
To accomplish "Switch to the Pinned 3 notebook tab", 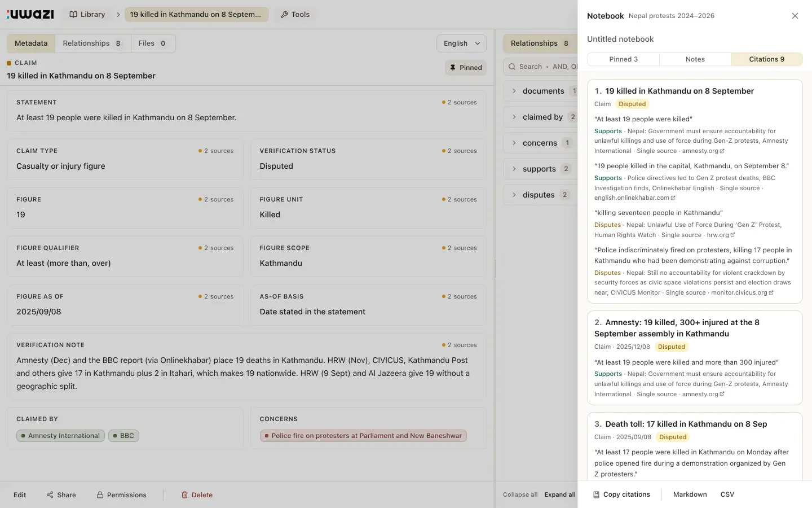I will (623, 59).
